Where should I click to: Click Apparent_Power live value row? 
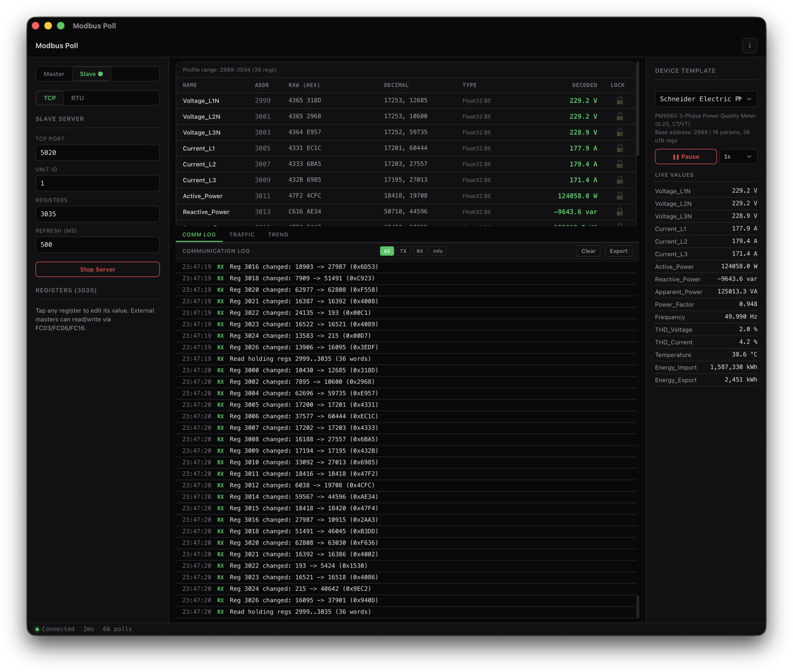click(x=705, y=292)
